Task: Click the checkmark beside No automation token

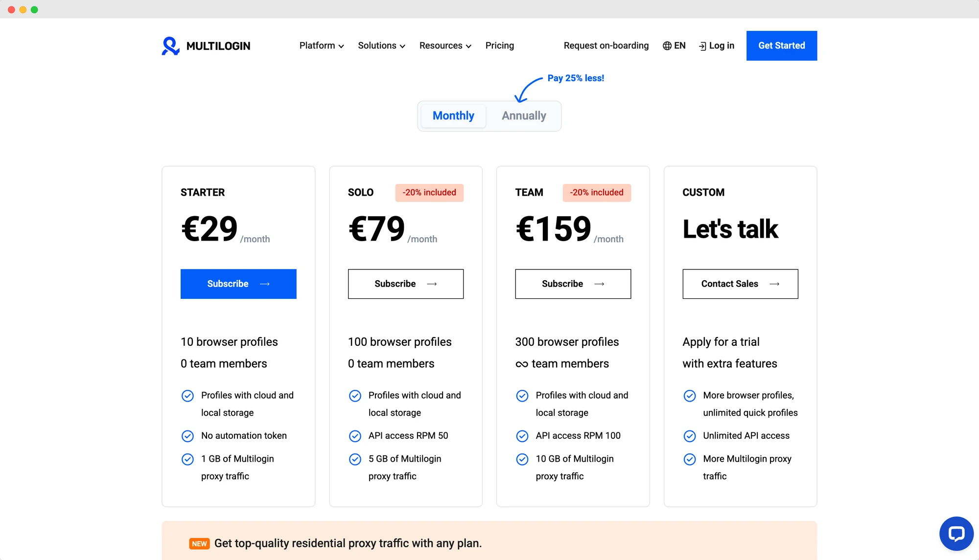Action: click(187, 436)
